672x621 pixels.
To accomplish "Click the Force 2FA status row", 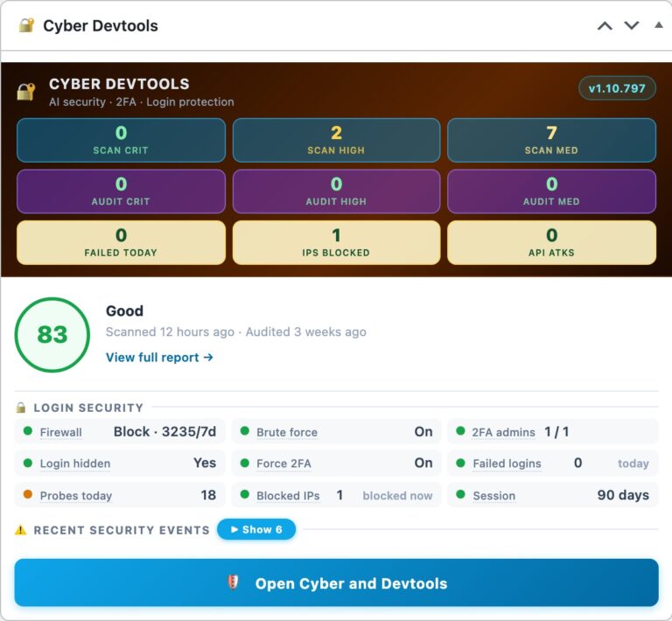I will point(336,463).
